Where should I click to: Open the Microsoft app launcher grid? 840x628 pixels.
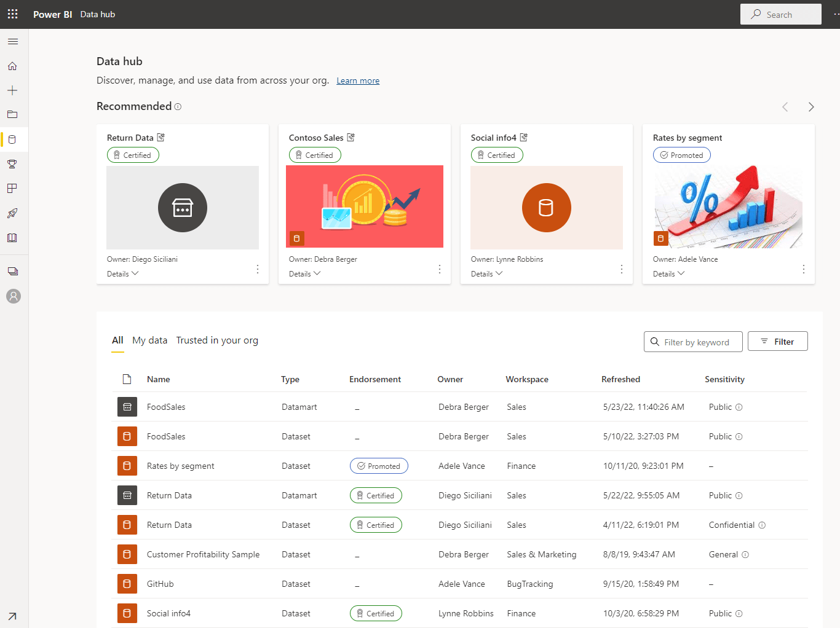pos(12,14)
